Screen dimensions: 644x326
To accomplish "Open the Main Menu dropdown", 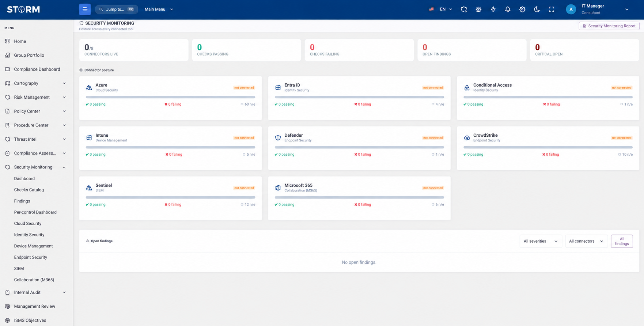I will 159,10.
